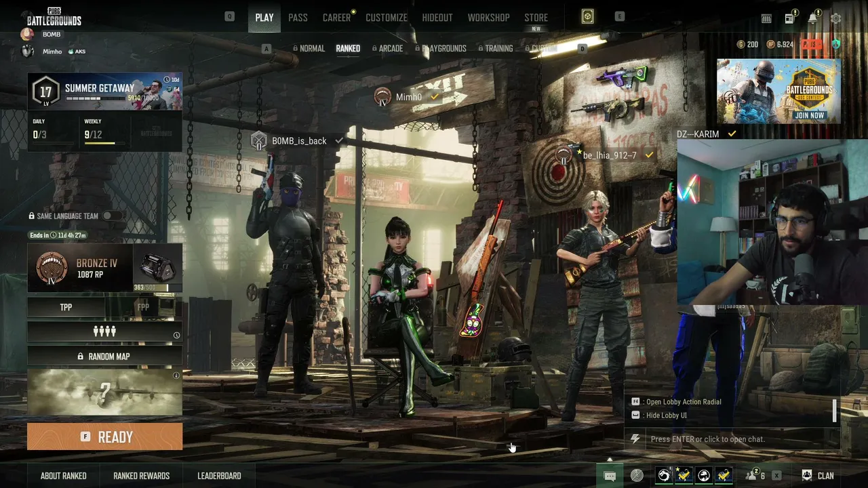Open the Random Map selector
868x488 pixels.
[x=104, y=357]
